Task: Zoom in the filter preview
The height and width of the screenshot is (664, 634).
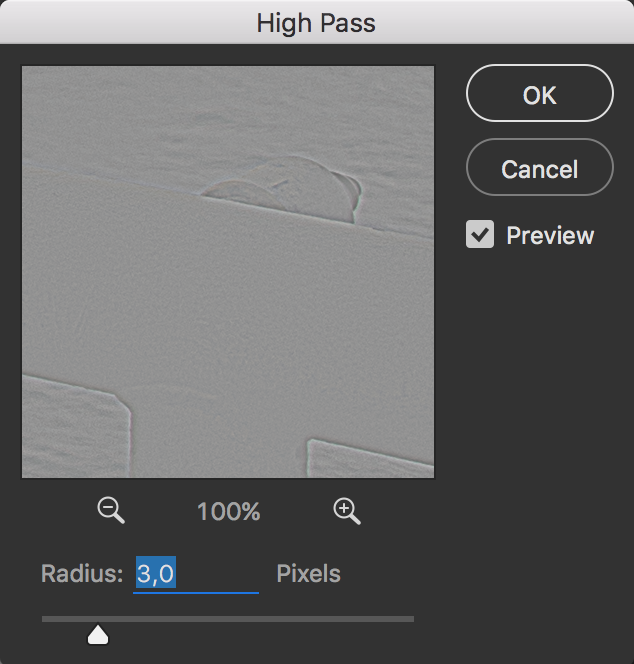Action: (x=347, y=511)
